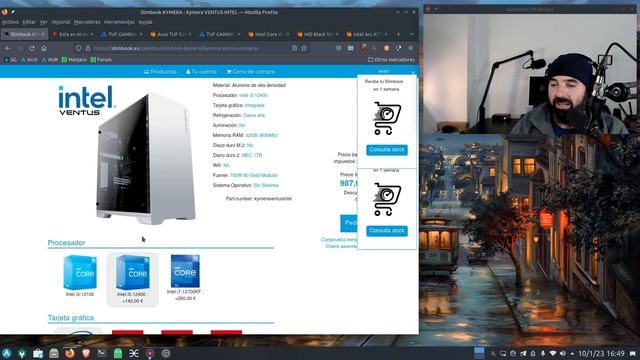640x360 pixels.
Task: Click the Gama alta cooling link
Action: 254,115
